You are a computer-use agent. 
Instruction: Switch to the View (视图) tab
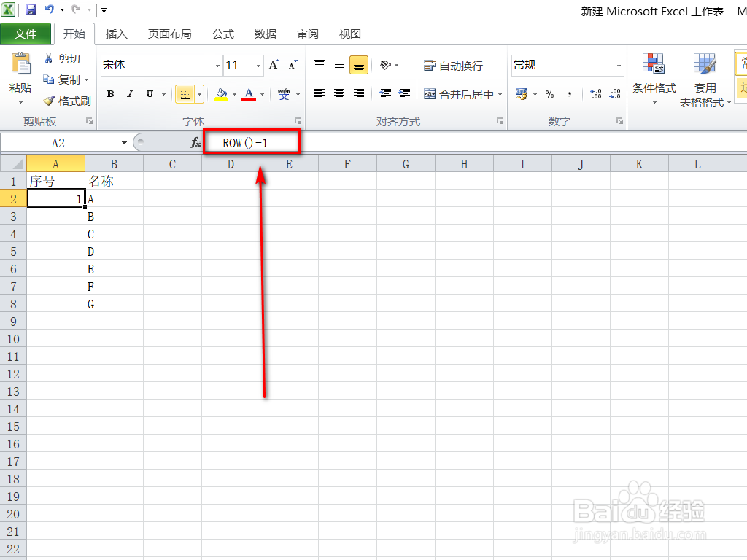point(349,34)
